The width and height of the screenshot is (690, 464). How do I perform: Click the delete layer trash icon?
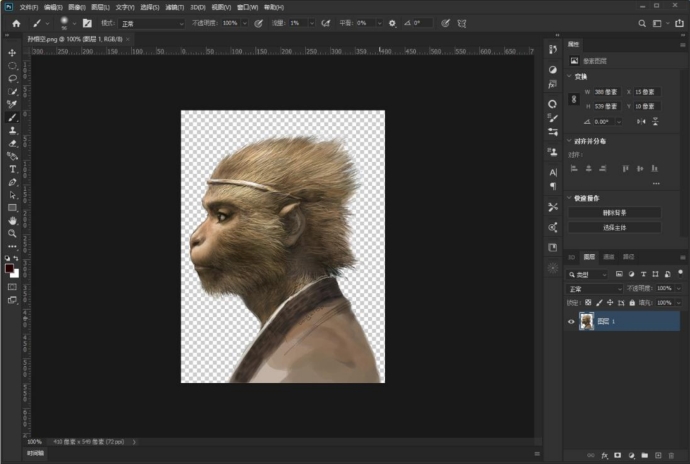(x=671, y=456)
